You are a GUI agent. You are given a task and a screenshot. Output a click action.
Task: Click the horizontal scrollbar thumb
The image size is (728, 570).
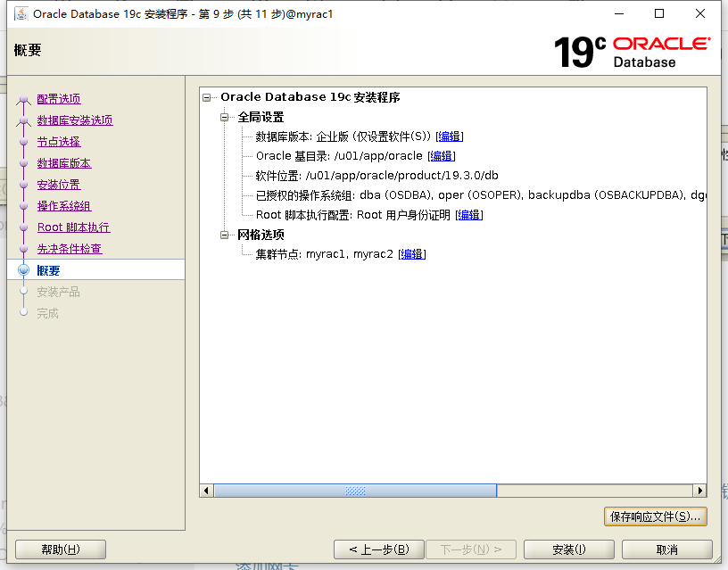tap(355, 491)
